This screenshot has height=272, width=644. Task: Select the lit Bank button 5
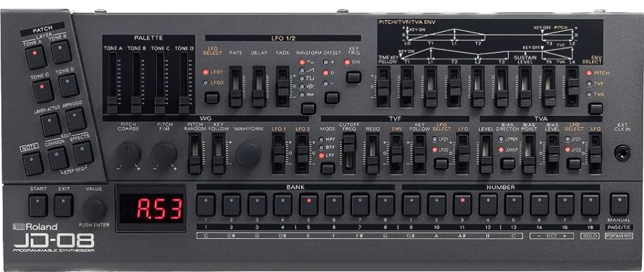click(308, 205)
